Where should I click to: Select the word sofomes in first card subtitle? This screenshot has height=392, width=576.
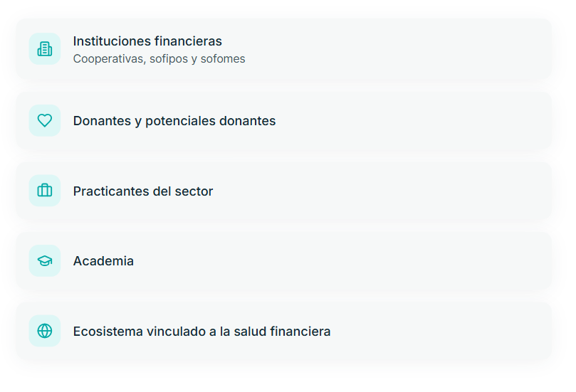pos(223,59)
